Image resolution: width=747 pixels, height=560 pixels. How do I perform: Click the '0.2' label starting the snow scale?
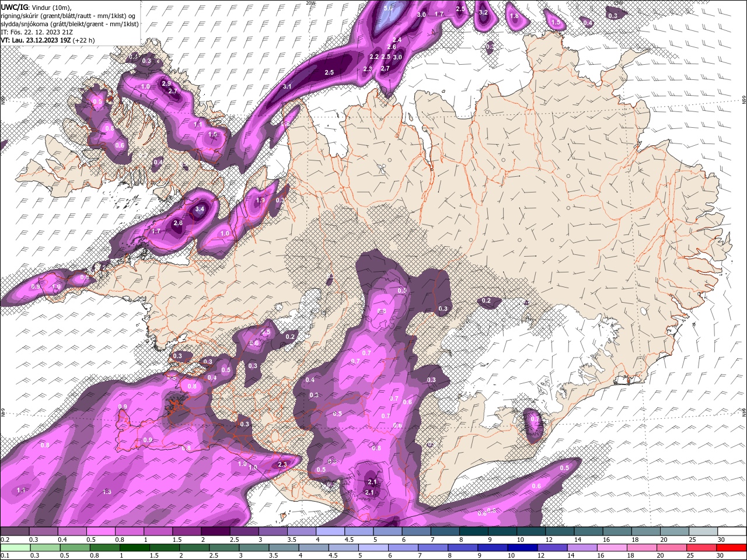(5, 540)
